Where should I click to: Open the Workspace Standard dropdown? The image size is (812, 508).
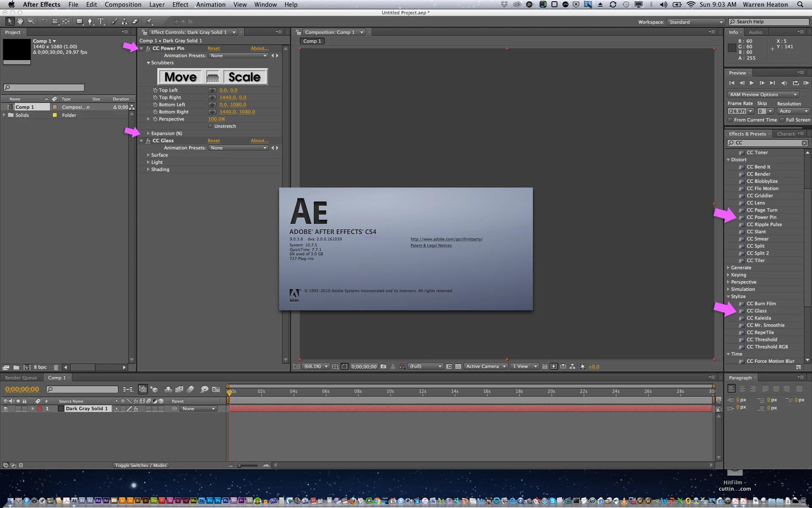695,22
